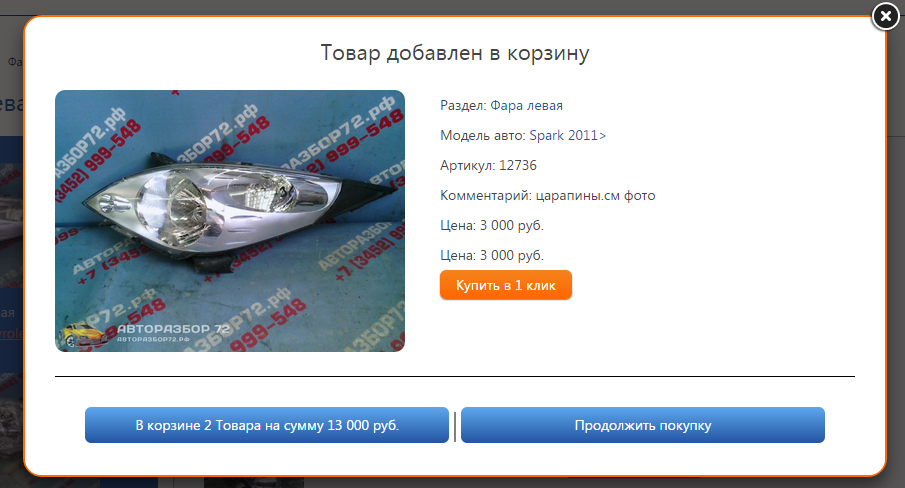The height and width of the screenshot is (488, 905).
Task: Click the second Цена: 3 000 руб. line
Action: (492, 256)
